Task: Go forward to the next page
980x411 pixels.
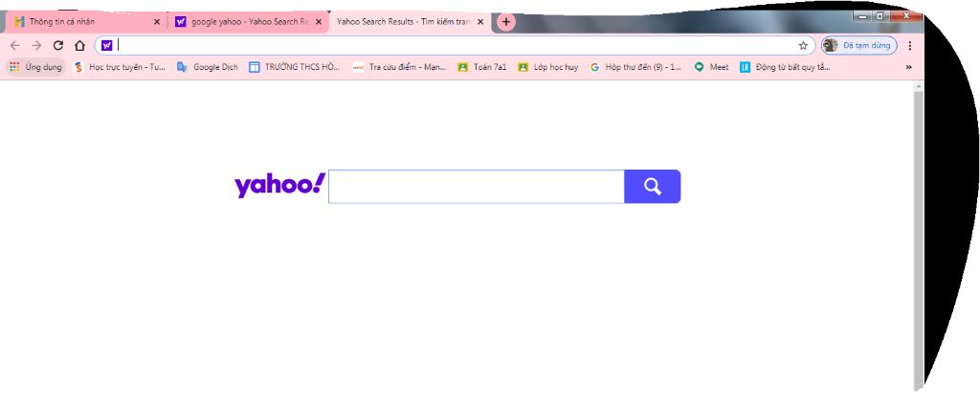Action: 36,45
